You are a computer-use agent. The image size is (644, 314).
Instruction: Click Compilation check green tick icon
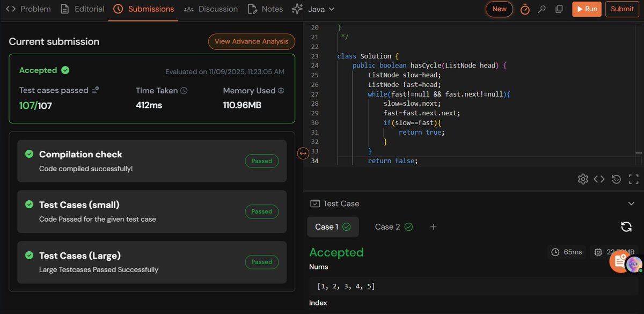point(30,154)
